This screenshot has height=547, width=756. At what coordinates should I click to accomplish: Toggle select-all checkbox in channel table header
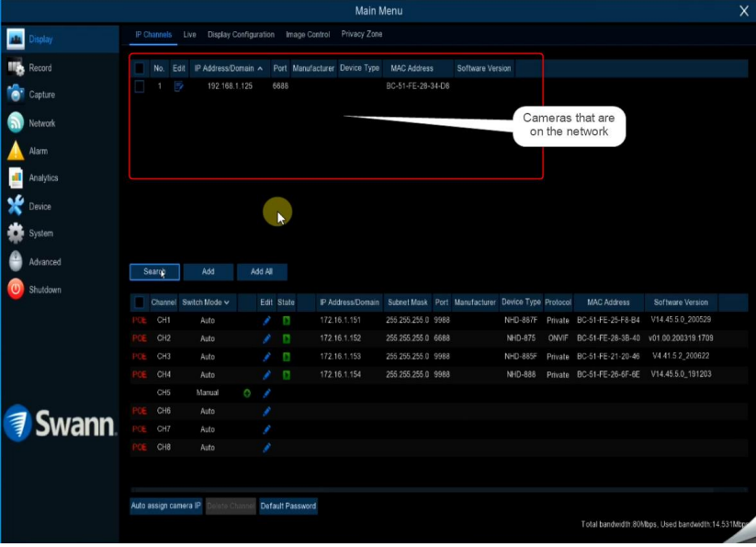(x=140, y=302)
